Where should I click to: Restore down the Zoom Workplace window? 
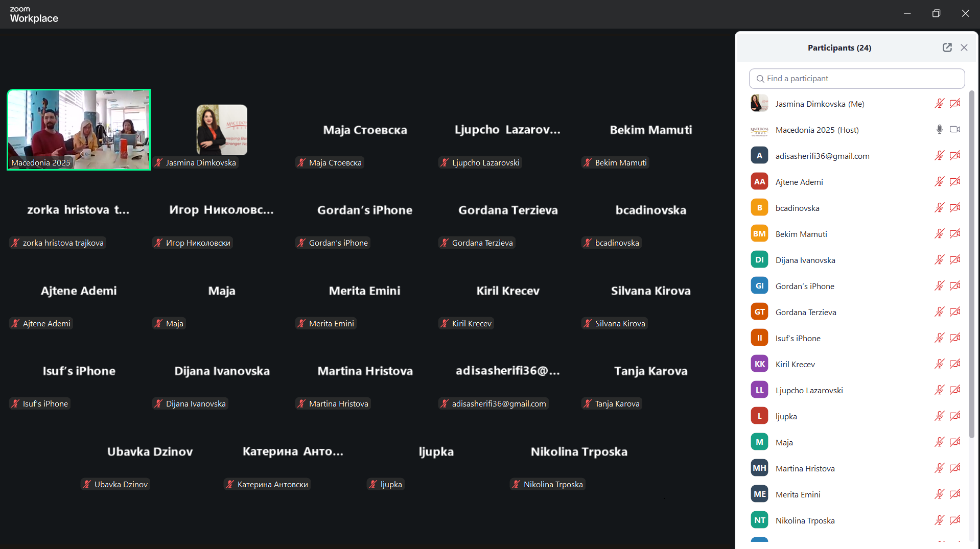tap(936, 13)
